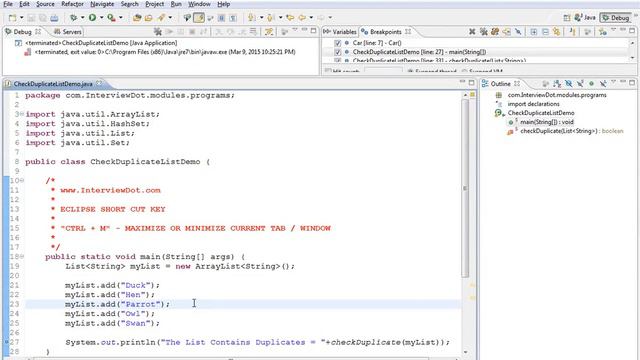
Task: Open the File menu
Action: [8, 4]
